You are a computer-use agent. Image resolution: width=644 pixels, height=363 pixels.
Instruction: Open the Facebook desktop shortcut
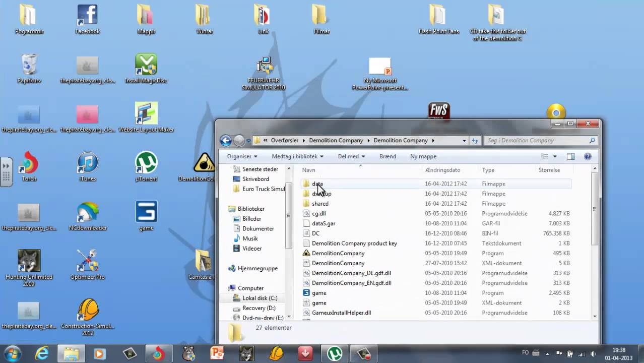tap(87, 19)
